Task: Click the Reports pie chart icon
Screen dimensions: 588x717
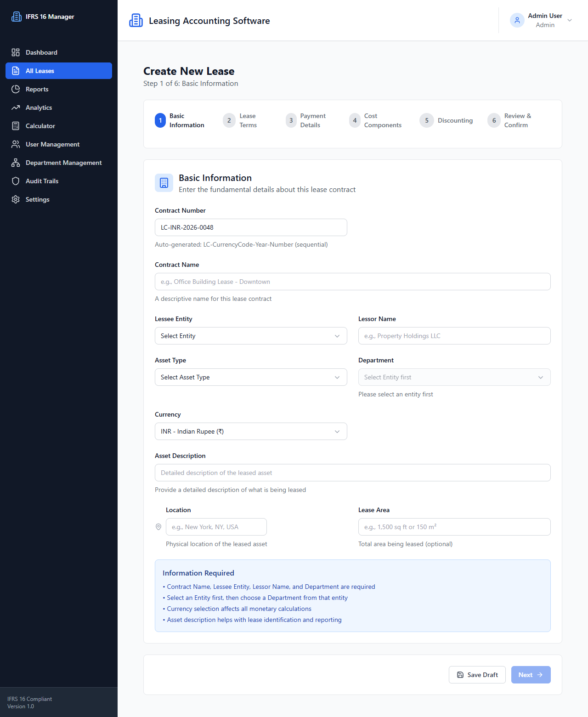Action: [x=16, y=89]
